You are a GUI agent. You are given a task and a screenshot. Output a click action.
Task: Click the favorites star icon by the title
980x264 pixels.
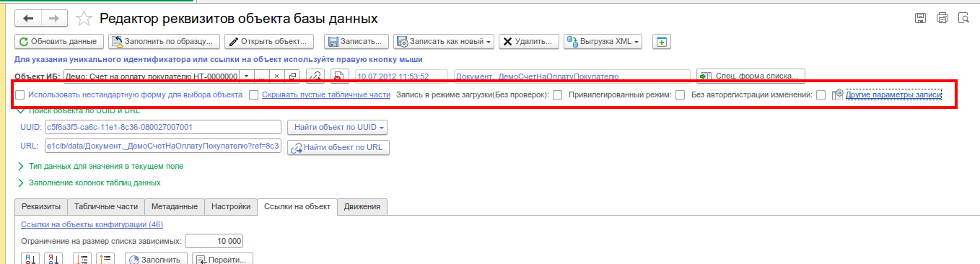point(84,18)
